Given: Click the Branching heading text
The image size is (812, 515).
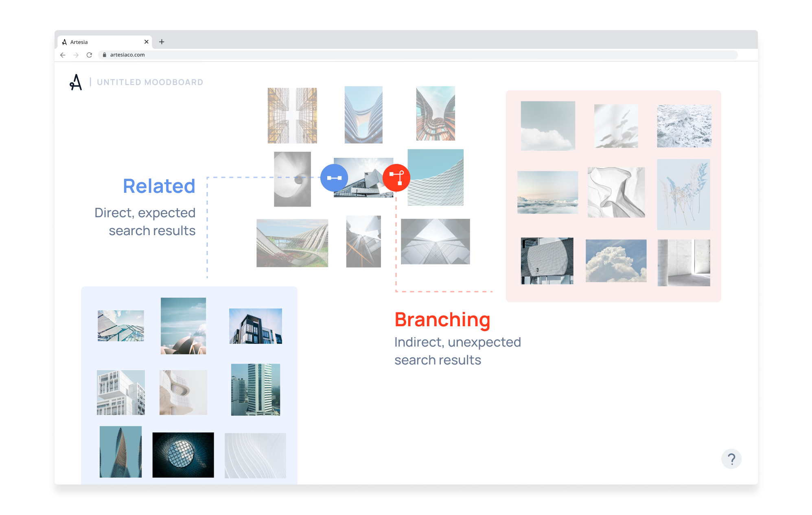Looking at the screenshot, I should tap(442, 320).
